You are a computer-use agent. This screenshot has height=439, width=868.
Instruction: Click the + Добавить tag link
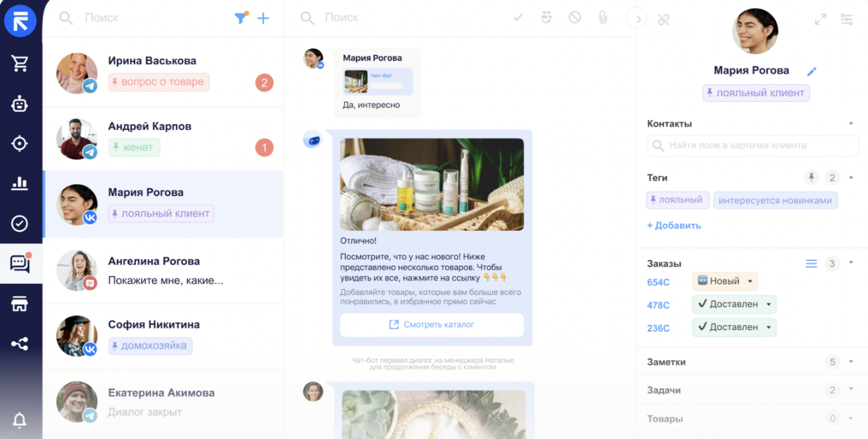click(674, 225)
